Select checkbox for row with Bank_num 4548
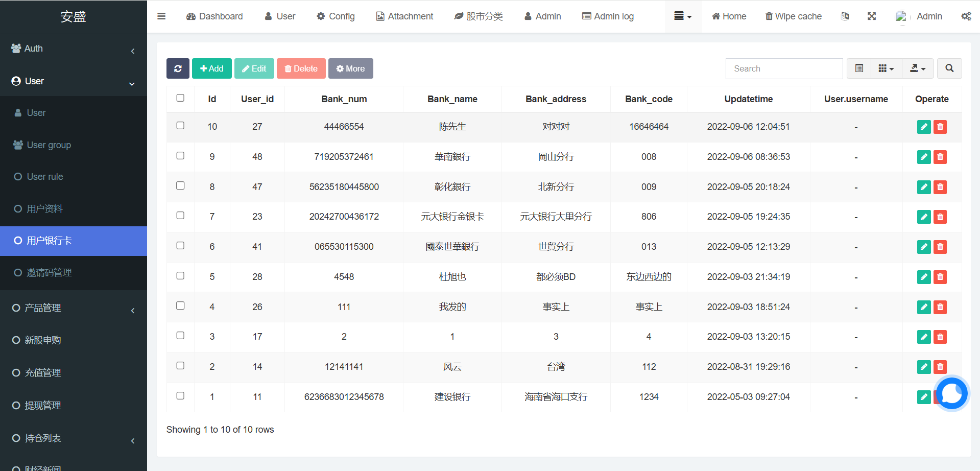The width and height of the screenshot is (980, 471). 180,276
